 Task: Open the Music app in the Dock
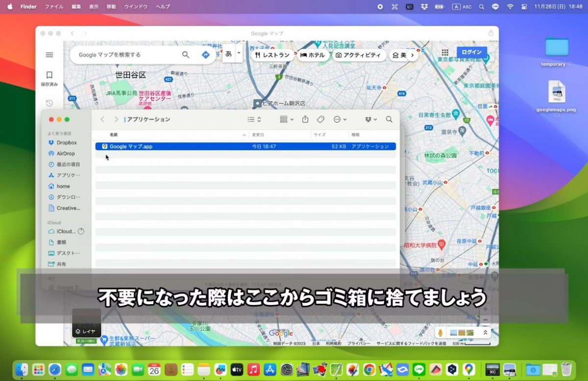click(253, 370)
